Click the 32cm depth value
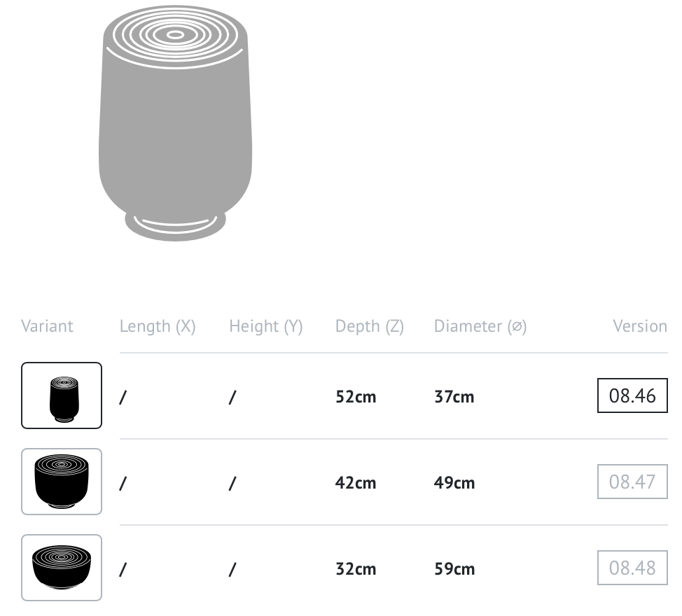The width and height of the screenshot is (682, 616). click(355, 568)
